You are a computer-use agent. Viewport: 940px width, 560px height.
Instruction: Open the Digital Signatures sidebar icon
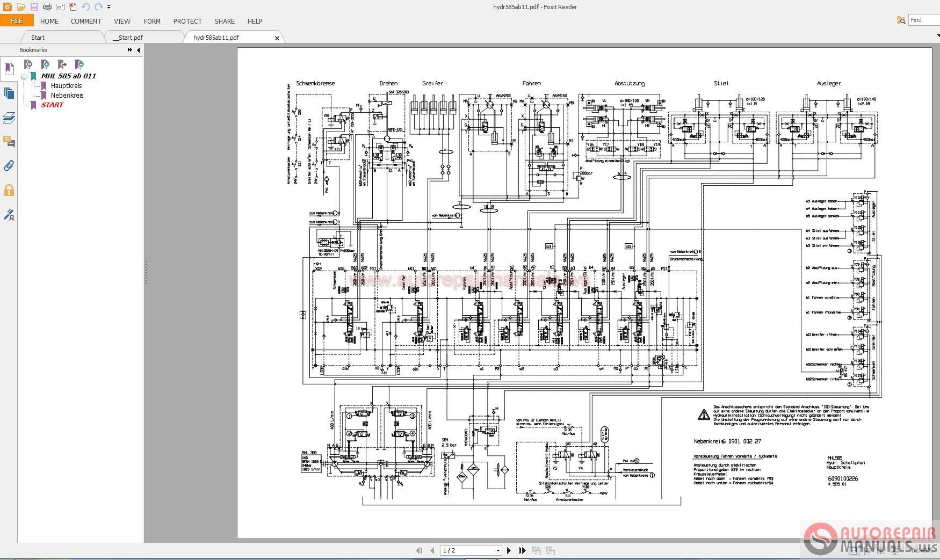click(9, 215)
